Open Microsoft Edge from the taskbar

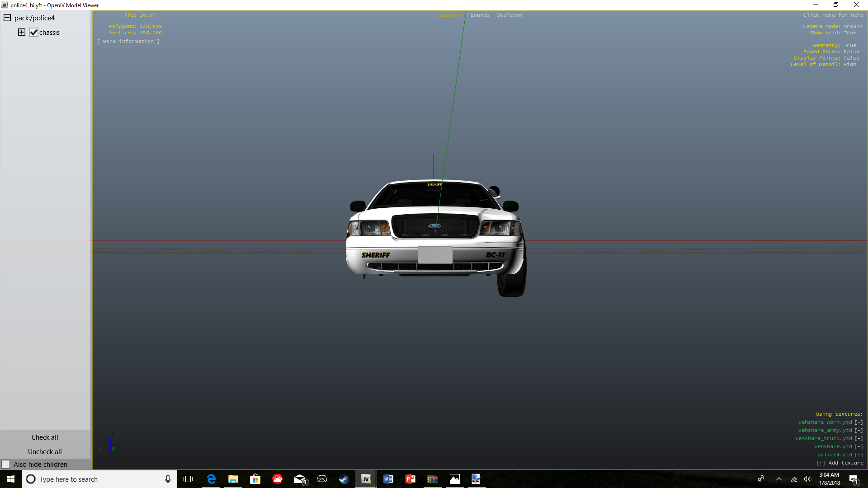211,479
